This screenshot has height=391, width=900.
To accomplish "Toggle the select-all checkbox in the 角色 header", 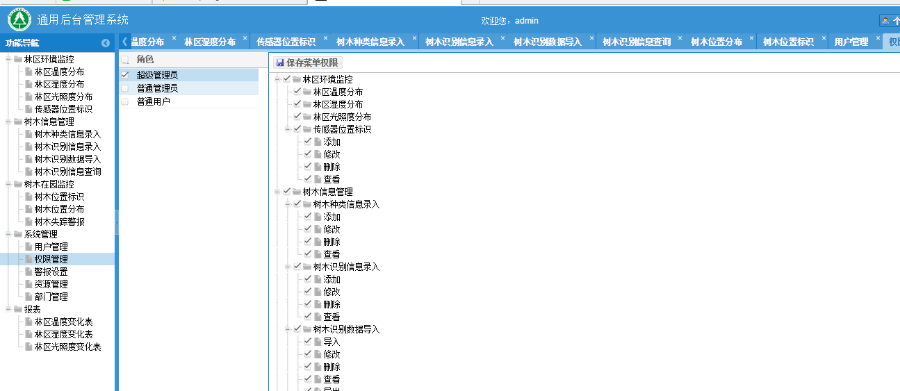I will (125, 59).
